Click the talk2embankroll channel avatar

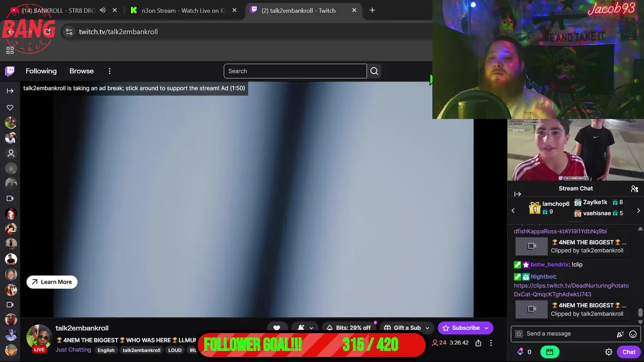coord(38,338)
